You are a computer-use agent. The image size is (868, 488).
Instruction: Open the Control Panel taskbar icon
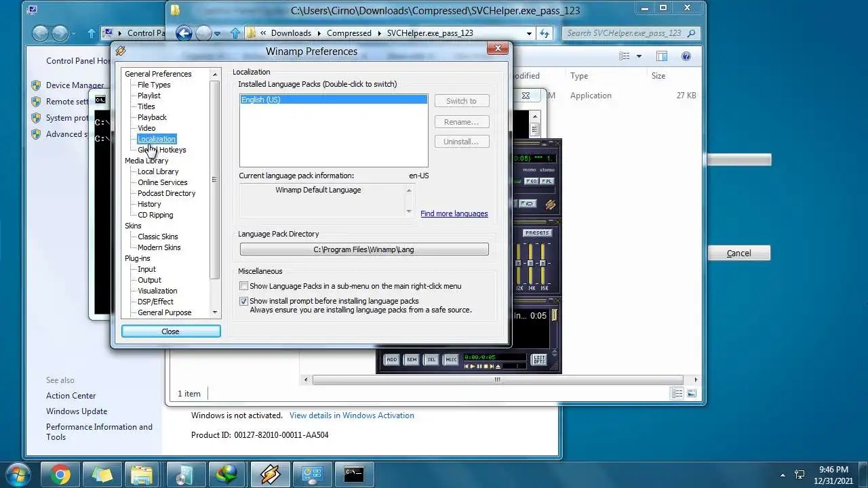coord(311,475)
